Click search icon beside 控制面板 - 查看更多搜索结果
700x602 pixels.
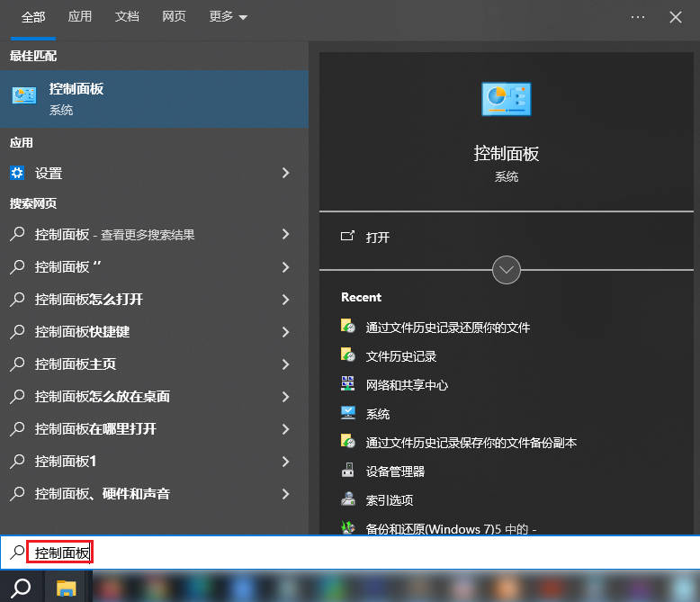[x=17, y=234]
